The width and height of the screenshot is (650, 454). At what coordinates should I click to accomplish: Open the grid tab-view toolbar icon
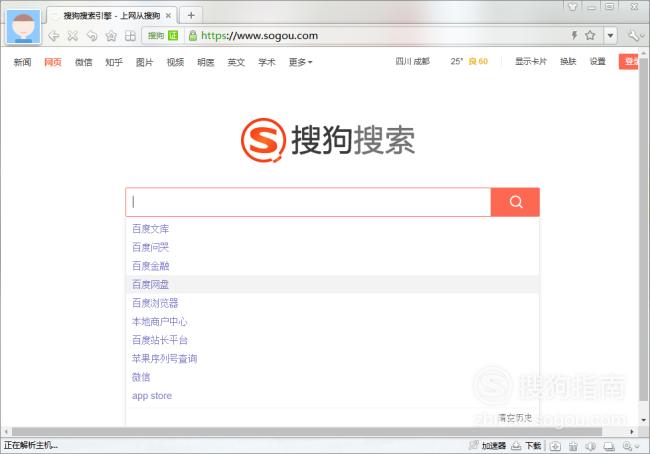tap(130, 36)
